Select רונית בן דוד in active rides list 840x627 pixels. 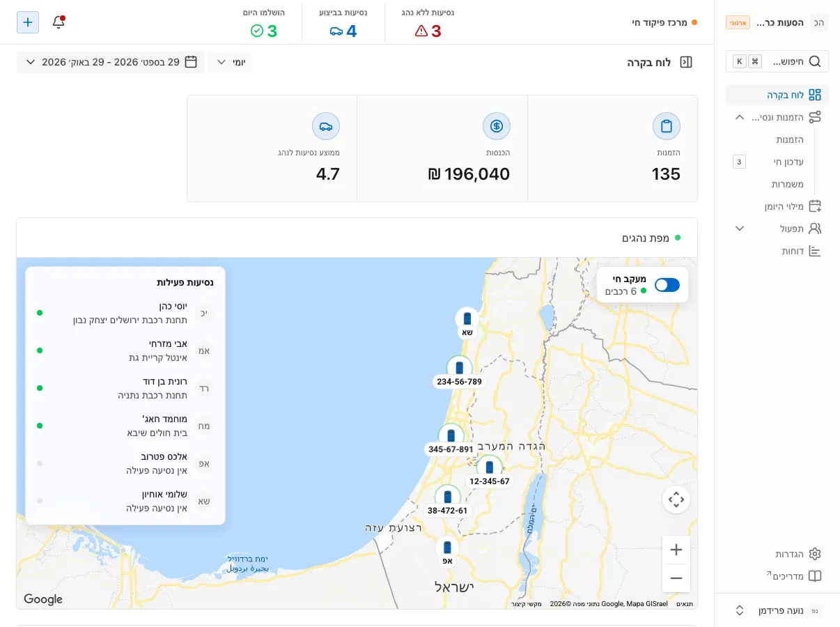tap(125, 388)
